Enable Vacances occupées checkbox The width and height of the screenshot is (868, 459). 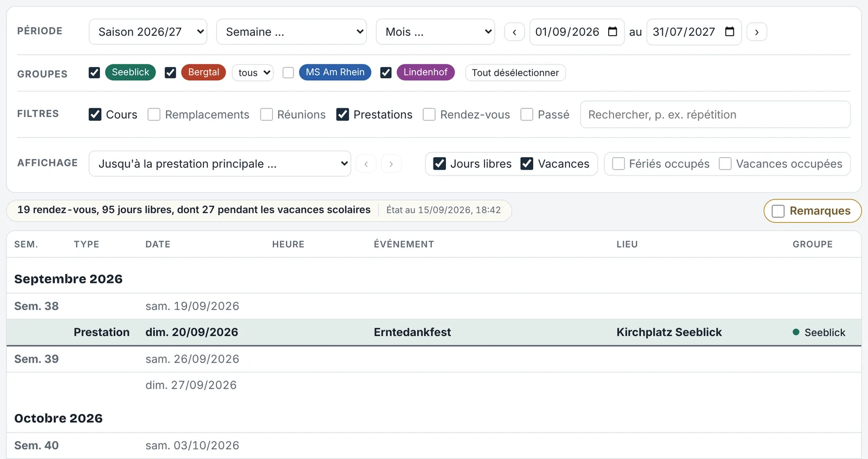tap(725, 164)
